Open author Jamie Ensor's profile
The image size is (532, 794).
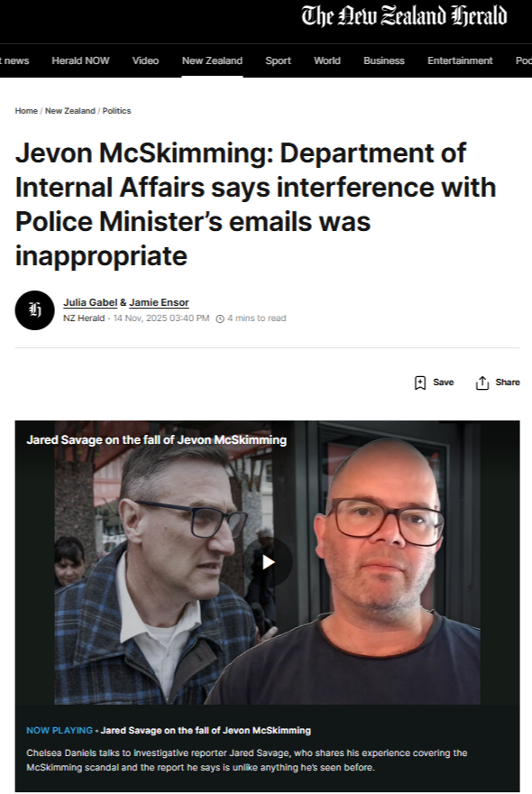tap(159, 302)
